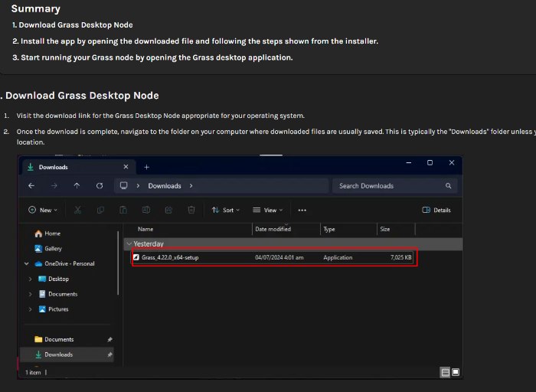
Task: Click the Forward arrow in File Explorer
Action: click(x=54, y=185)
